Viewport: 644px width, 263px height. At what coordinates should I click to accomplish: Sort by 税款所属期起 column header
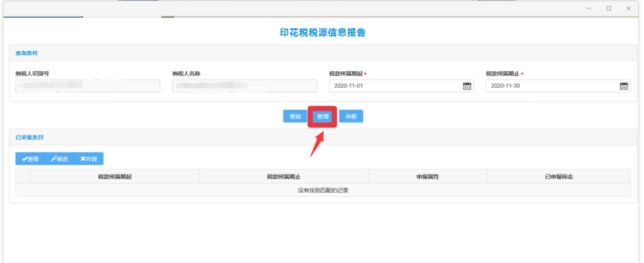tap(115, 176)
